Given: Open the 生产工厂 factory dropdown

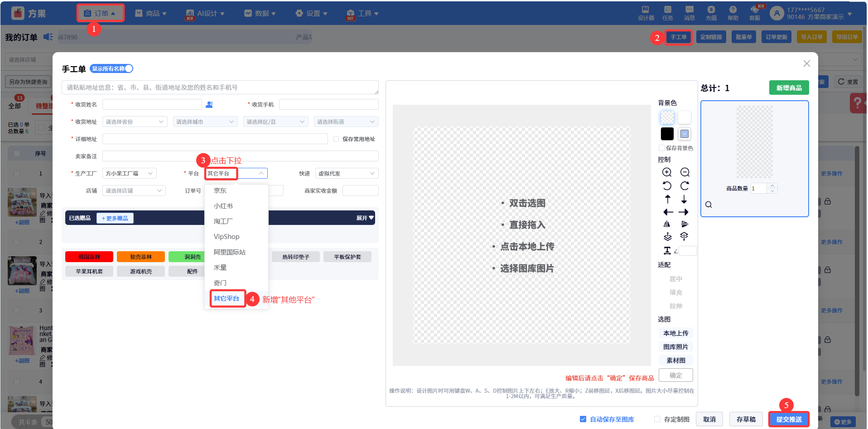Looking at the screenshot, I should click(x=130, y=173).
